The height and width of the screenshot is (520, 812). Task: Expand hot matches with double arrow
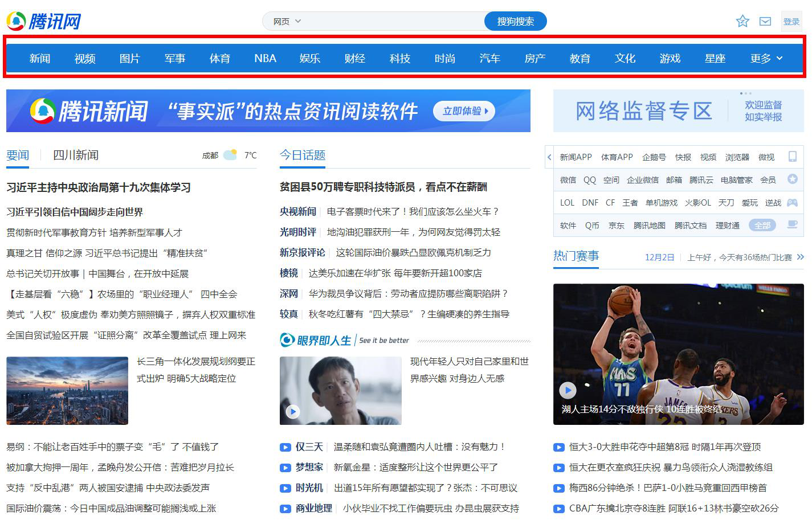801,257
